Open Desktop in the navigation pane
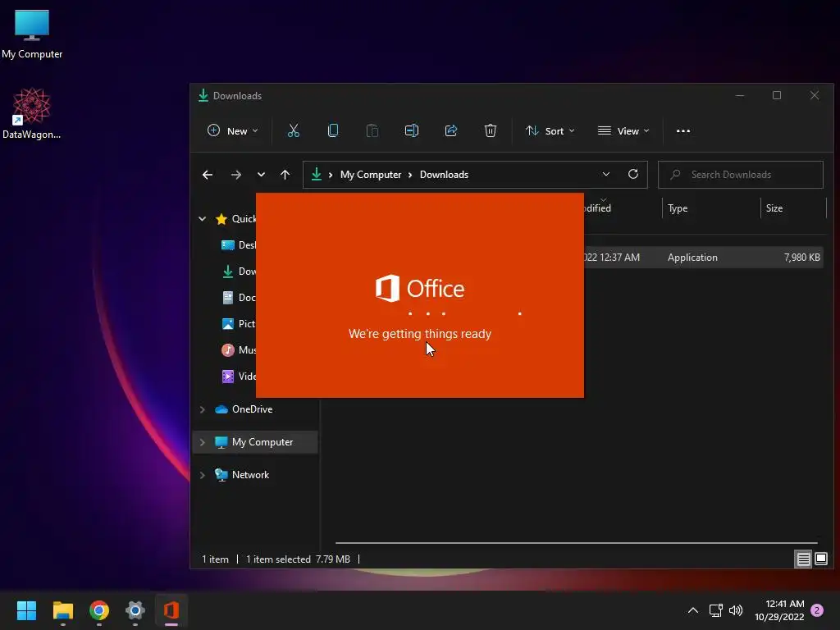 click(239, 244)
